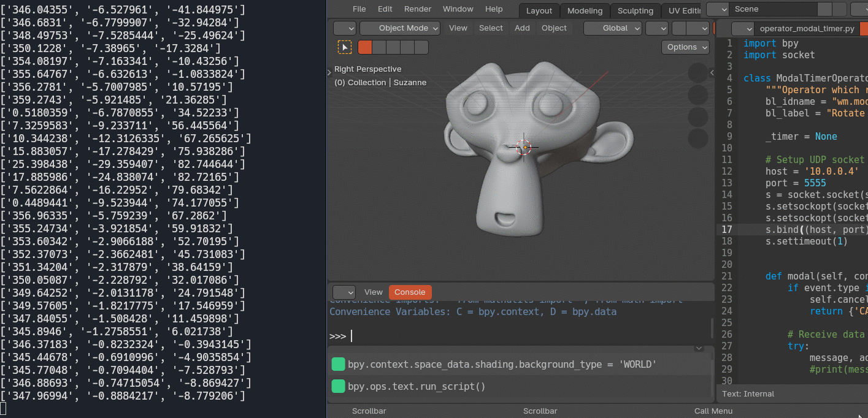Image resolution: width=868 pixels, height=418 pixels.
Task: Click the bottom navigation gizmo circle in the viewport
Action: click(697, 139)
